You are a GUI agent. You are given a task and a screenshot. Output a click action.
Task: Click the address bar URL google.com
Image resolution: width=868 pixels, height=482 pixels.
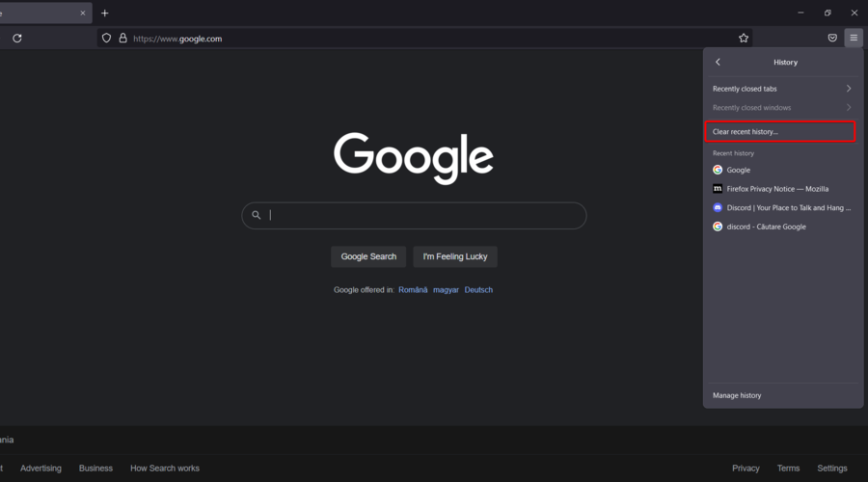[x=177, y=39]
